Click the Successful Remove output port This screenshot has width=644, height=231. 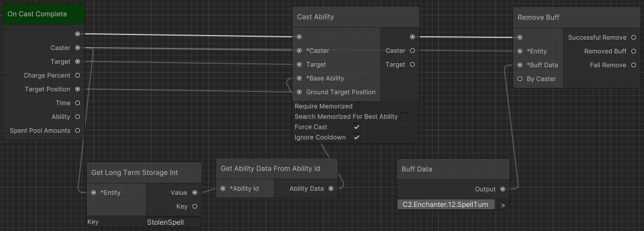click(x=634, y=37)
